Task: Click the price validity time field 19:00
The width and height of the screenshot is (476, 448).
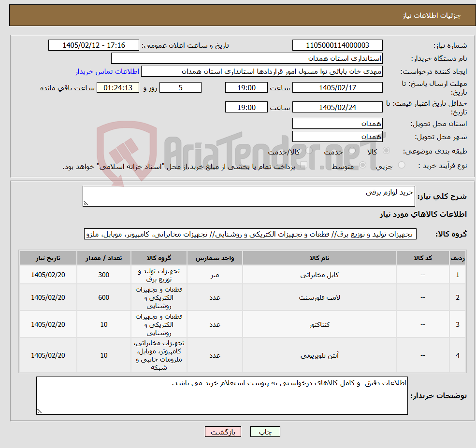Action: (x=246, y=107)
